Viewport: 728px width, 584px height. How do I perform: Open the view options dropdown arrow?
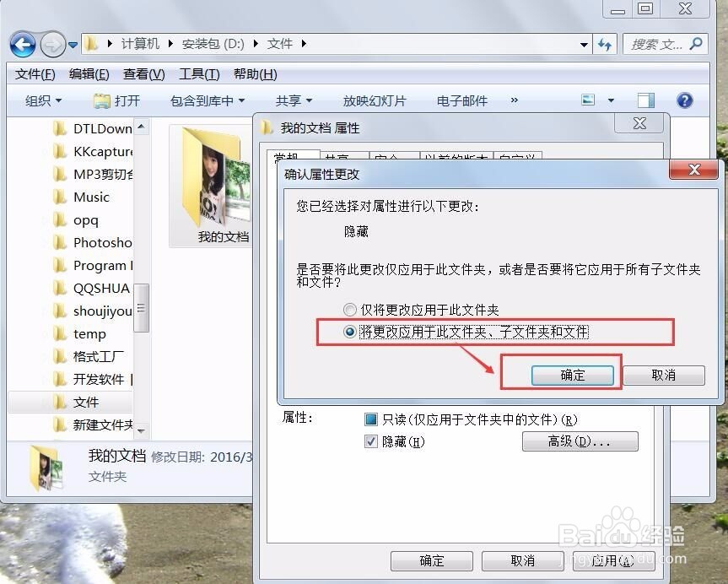611,100
